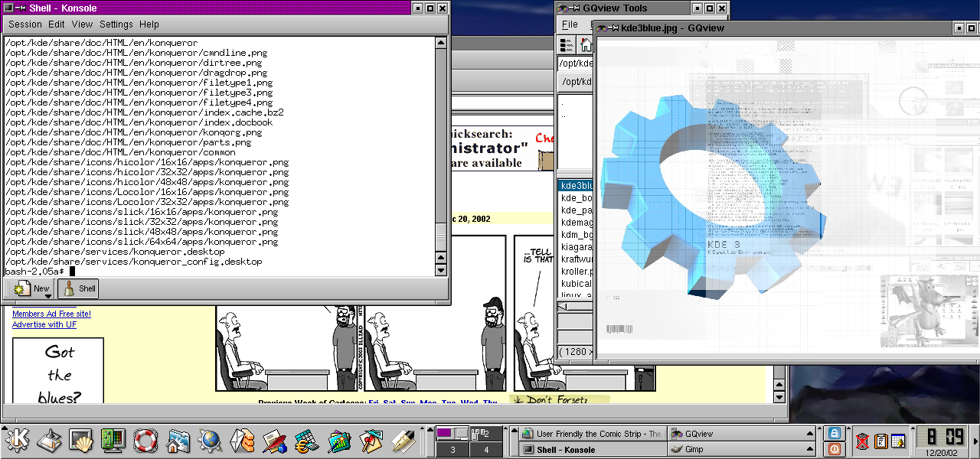Image resolution: width=980 pixels, height=459 pixels.
Task: Click the Don't Forget sticky note on webpage
Action: [x=559, y=399]
